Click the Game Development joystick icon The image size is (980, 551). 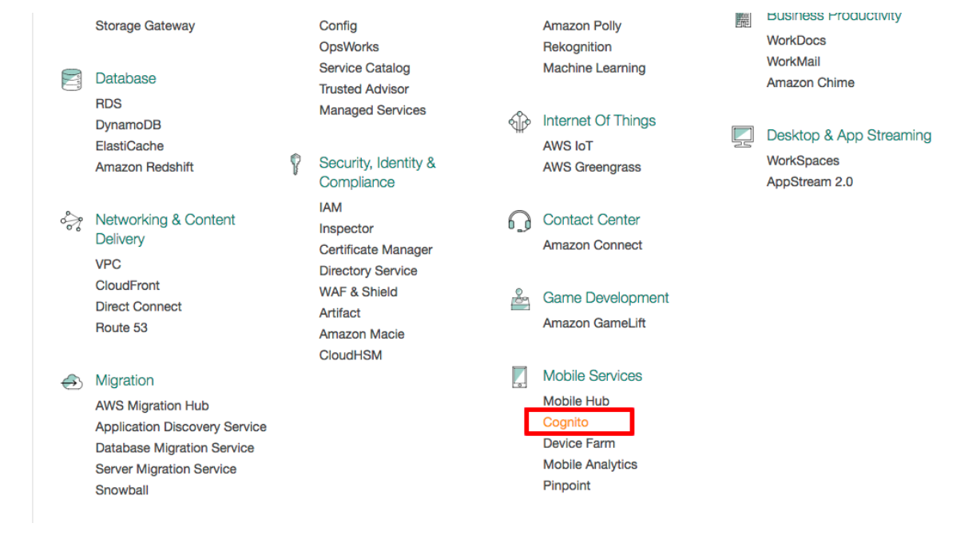519,299
